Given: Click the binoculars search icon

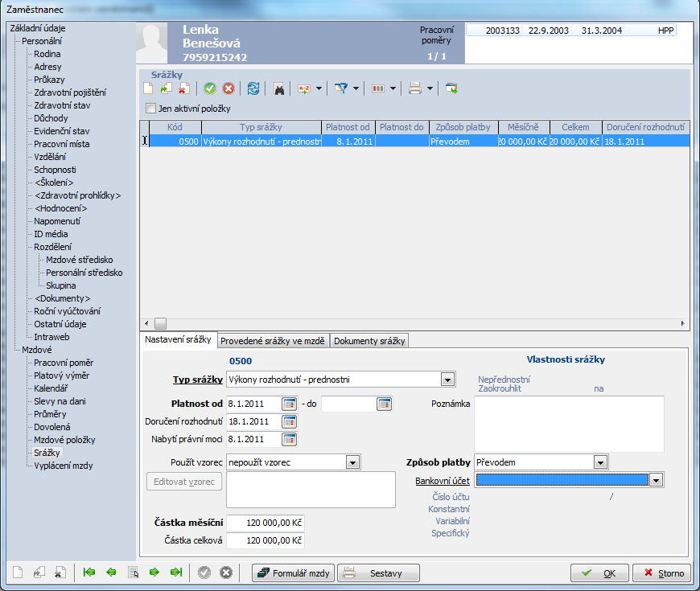Looking at the screenshot, I should (278, 89).
